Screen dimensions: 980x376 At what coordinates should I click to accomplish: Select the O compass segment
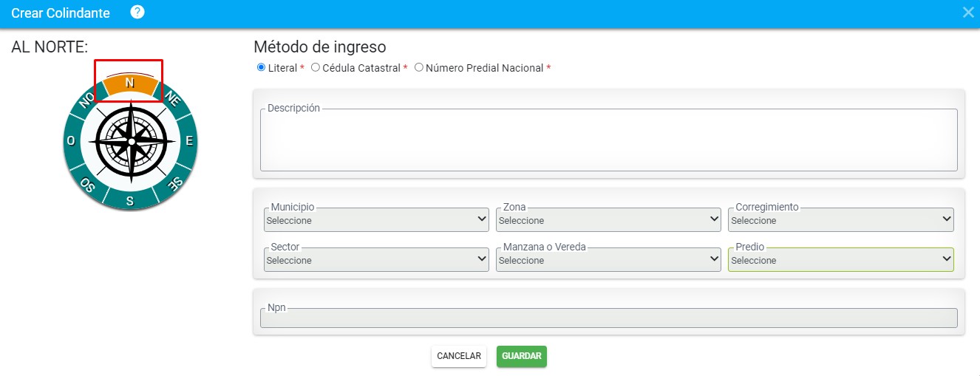71,140
